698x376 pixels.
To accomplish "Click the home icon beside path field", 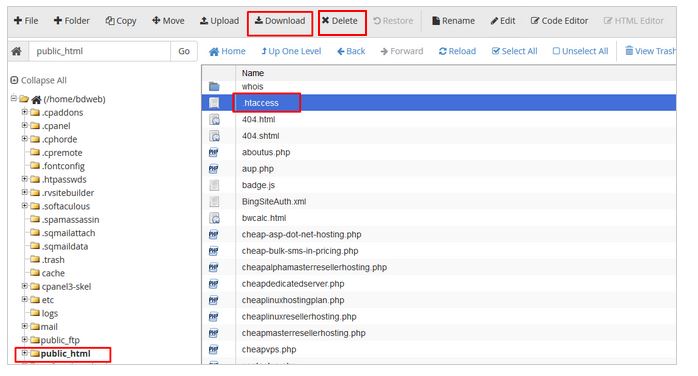I will [x=16, y=51].
